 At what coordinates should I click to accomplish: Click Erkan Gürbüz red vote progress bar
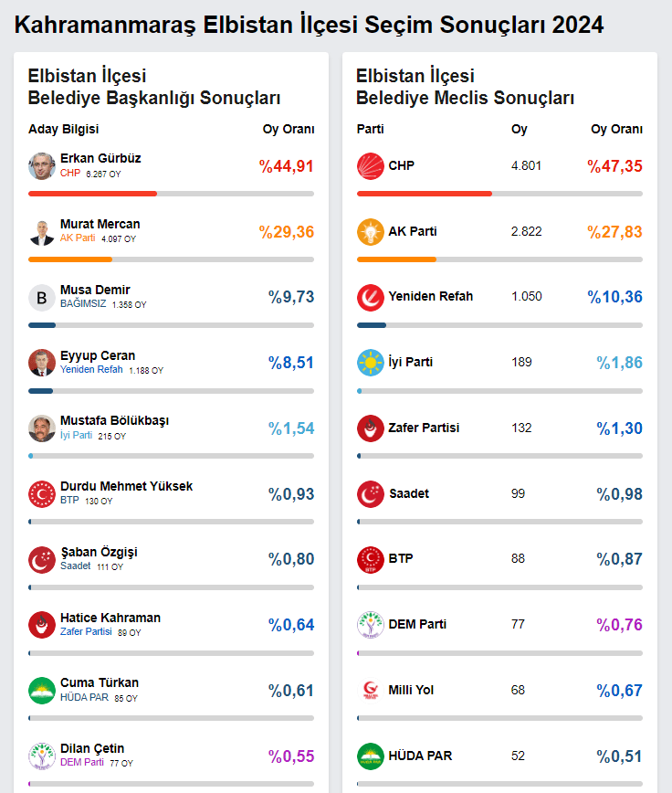(92, 194)
